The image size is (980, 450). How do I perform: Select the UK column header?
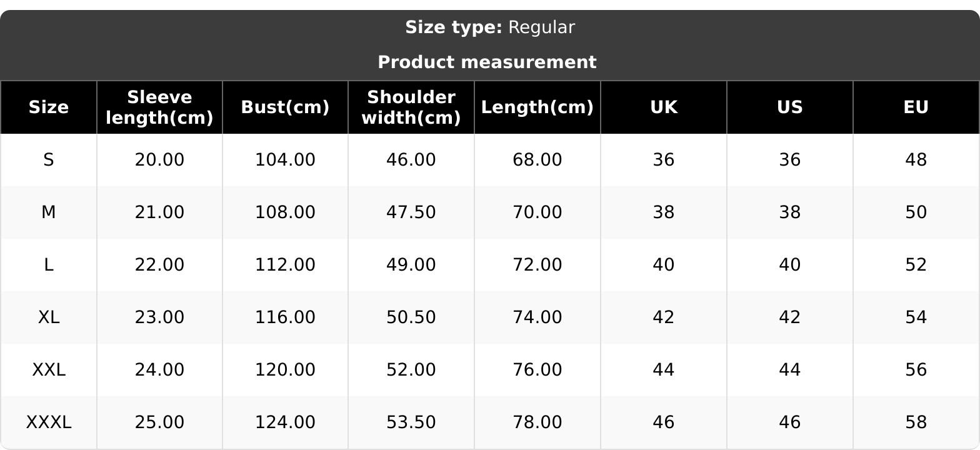(x=663, y=107)
